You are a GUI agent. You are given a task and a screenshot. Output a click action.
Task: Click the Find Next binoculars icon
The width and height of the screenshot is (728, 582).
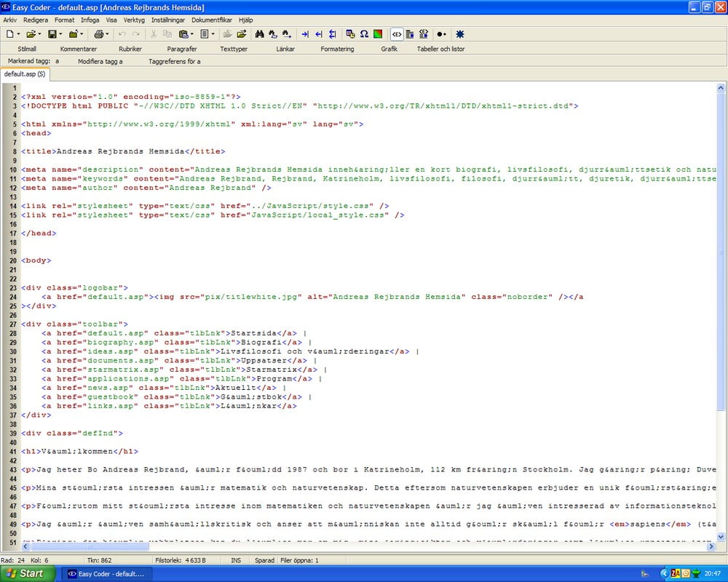(x=287, y=34)
